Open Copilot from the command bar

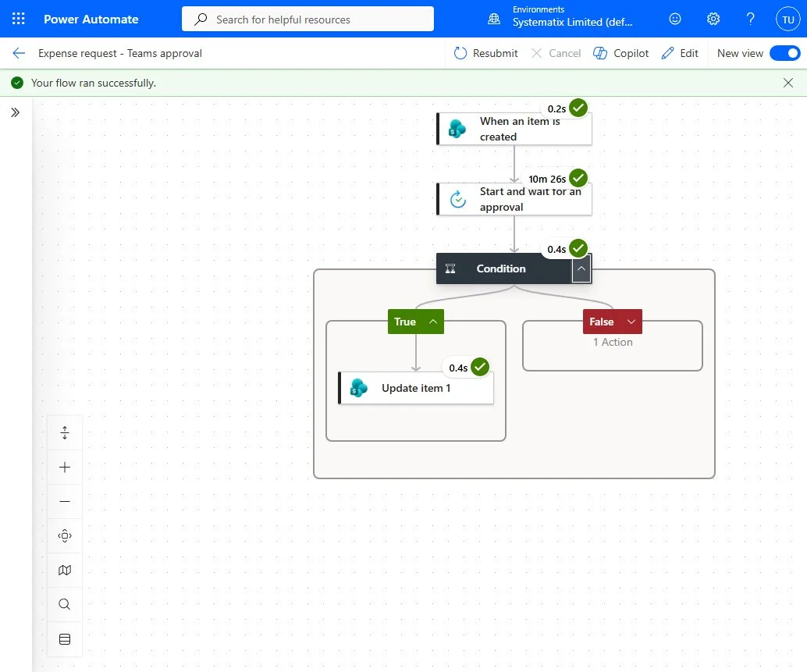point(621,53)
